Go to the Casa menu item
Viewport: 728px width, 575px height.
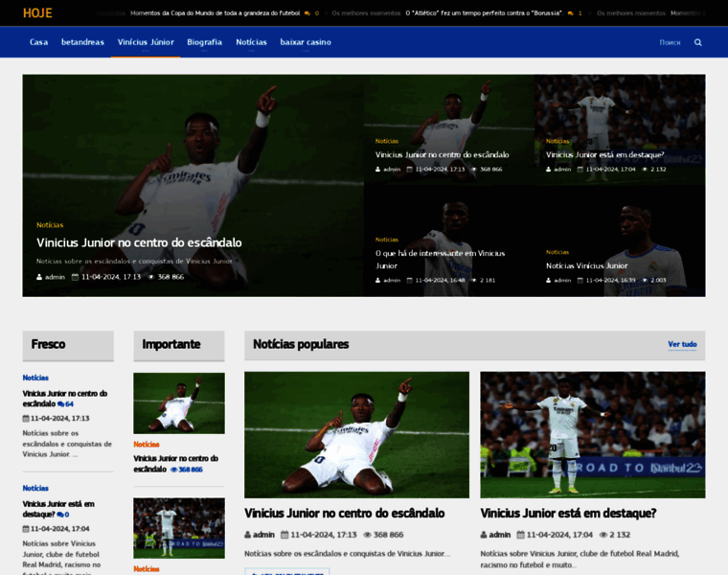click(39, 42)
